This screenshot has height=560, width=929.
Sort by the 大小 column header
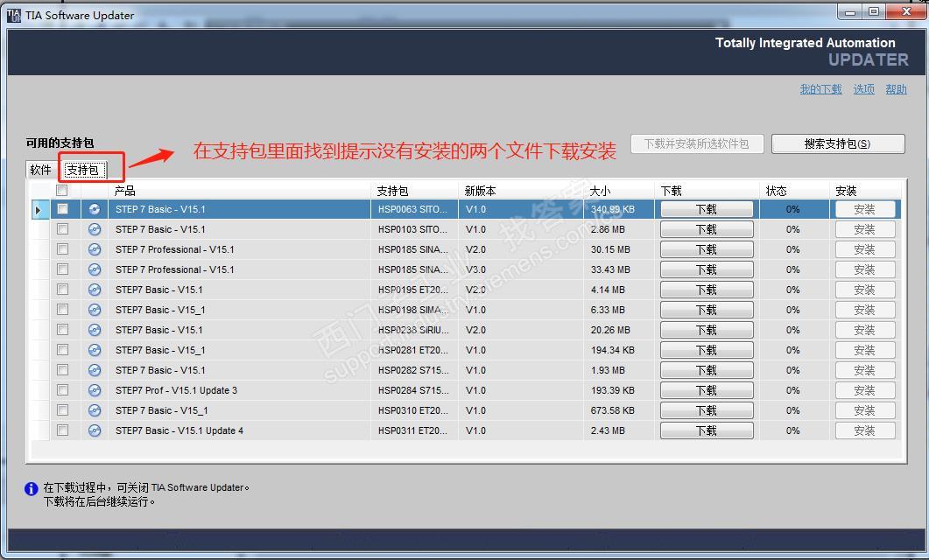point(619,191)
